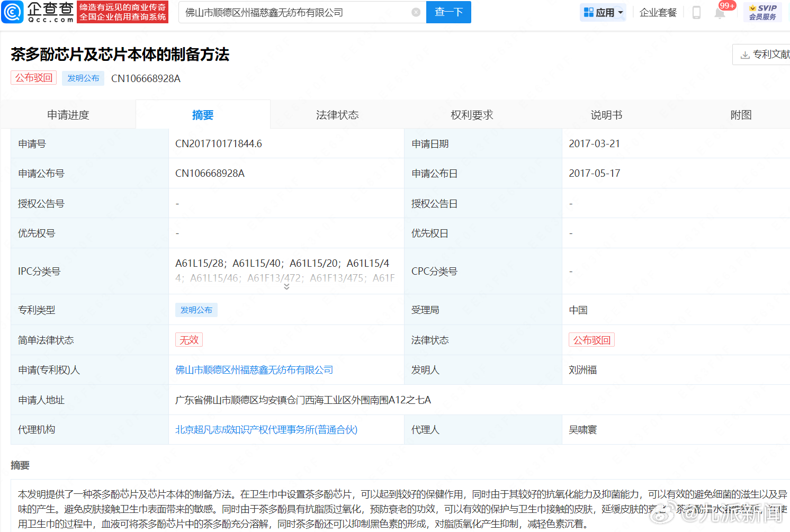Click agent name 吴啸寰
The image size is (790, 532).
pyautogui.click(x=583, y=430)
